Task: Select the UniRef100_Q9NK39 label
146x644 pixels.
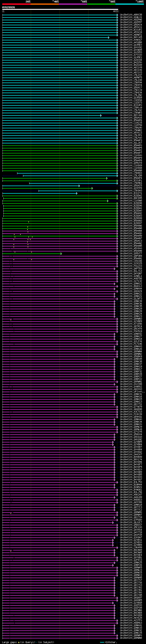Action: point(131,301)
